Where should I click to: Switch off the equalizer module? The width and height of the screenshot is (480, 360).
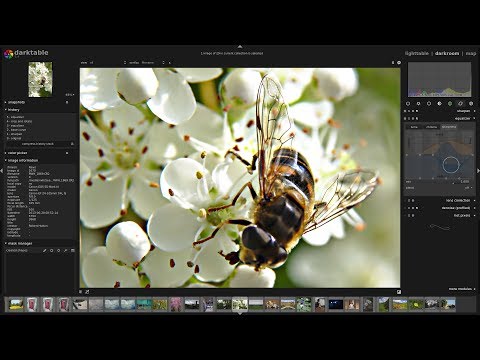tap(405, 118)
